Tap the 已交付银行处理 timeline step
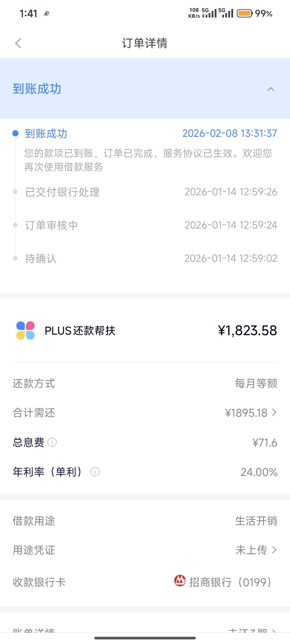Viewport: 290px width, 644px height. 62,192
